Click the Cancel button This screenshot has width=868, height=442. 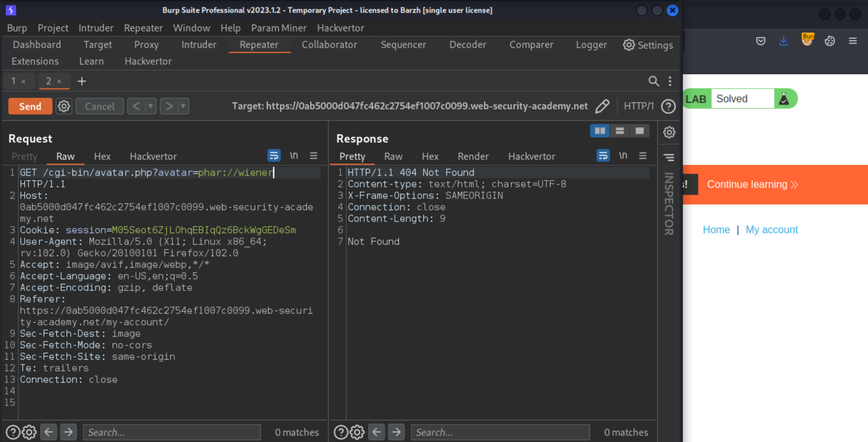[100, 106]
